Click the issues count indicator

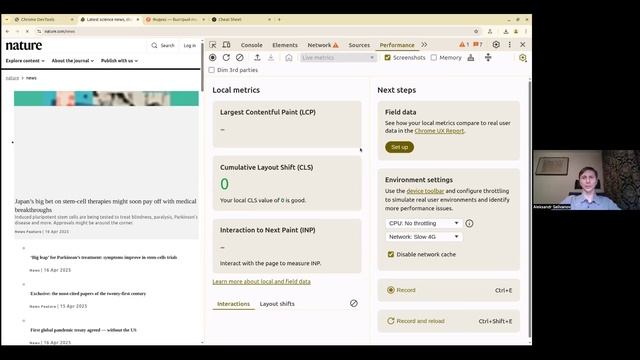[x=478, y=44]
